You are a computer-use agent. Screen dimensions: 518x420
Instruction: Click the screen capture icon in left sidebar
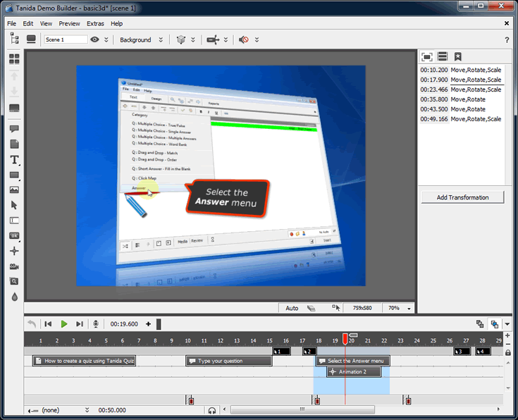click(14, 108)
